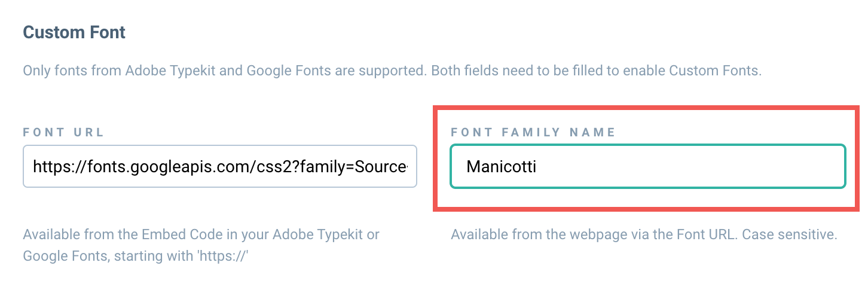Place cursor on the googleapis URL text

coord(220,166)
